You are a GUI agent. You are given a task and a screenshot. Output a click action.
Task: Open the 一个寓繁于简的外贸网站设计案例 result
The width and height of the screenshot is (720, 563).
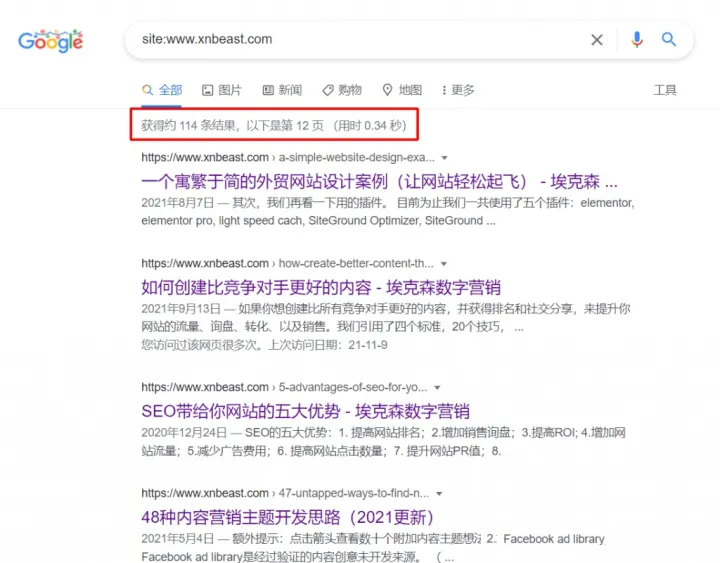[x=379, y=182]
